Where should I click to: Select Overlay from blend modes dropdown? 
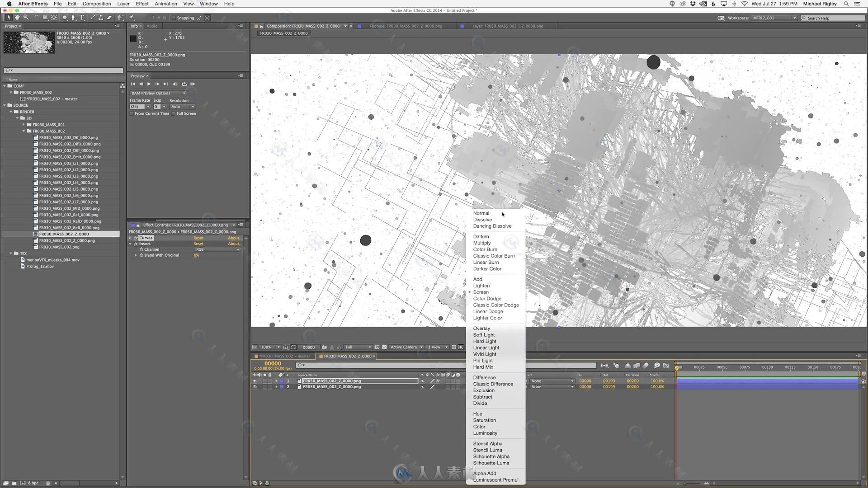click(x=481, y=328)
